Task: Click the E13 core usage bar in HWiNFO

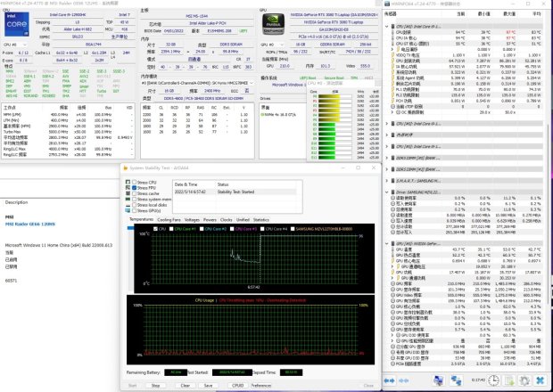Action: click(334, 157)
